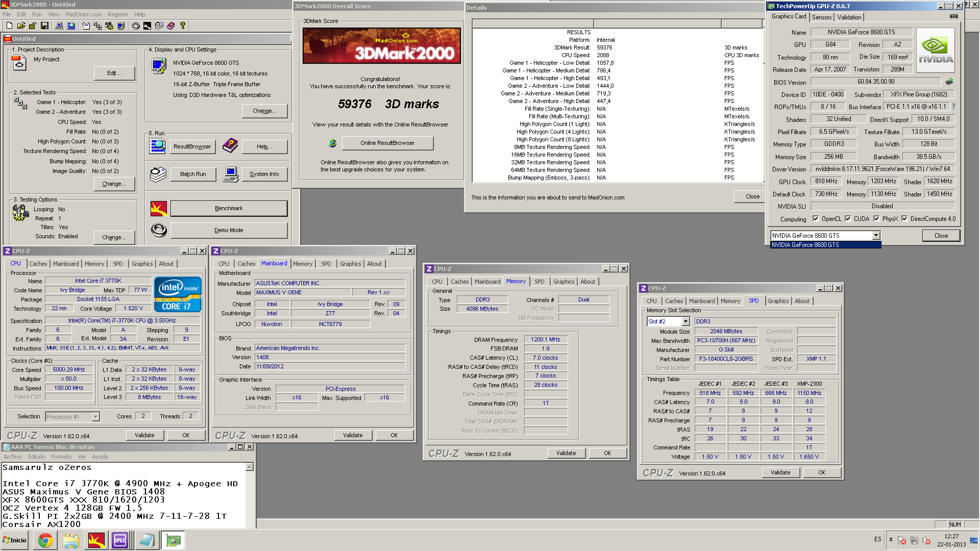Open Caches tab in the CPU-Z CPU window
The height and width of the screenshot is (551, 980).
[38, 264]
